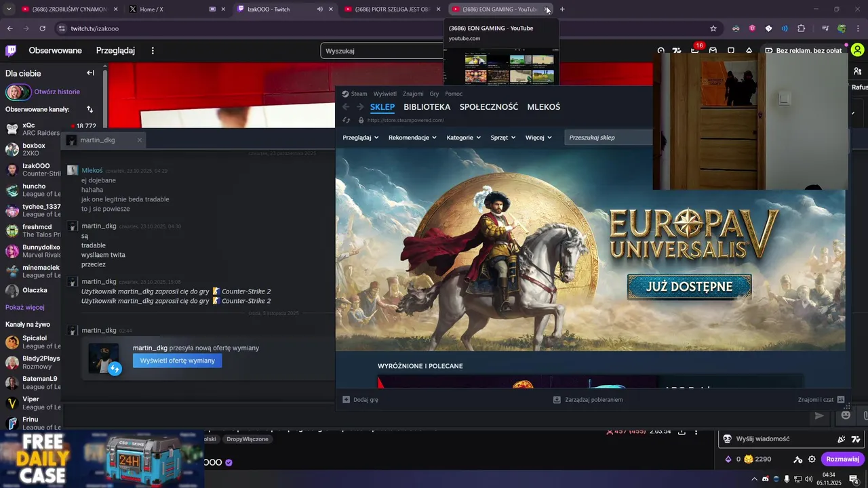The width and height of the screenshot is (868, 488).
Task: Click the Rozmawiaj chat button
Action: (x=843, y=459)
